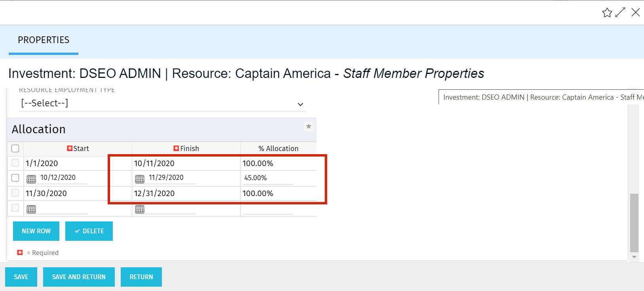644x291 pixels.
Task: Click the favorite star icon
Action: point(607,13)
